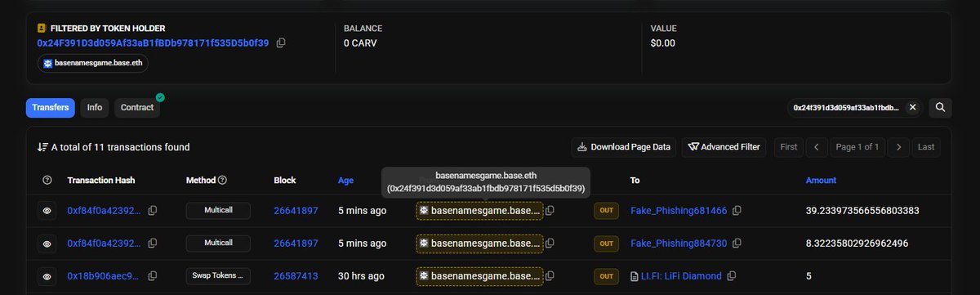
Task: Click sort icon before total transactions text
Action: pos(42,147)
